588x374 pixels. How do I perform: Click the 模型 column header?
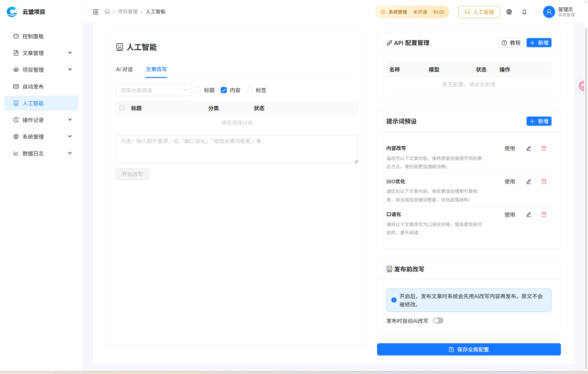click(x=434, y=69)
